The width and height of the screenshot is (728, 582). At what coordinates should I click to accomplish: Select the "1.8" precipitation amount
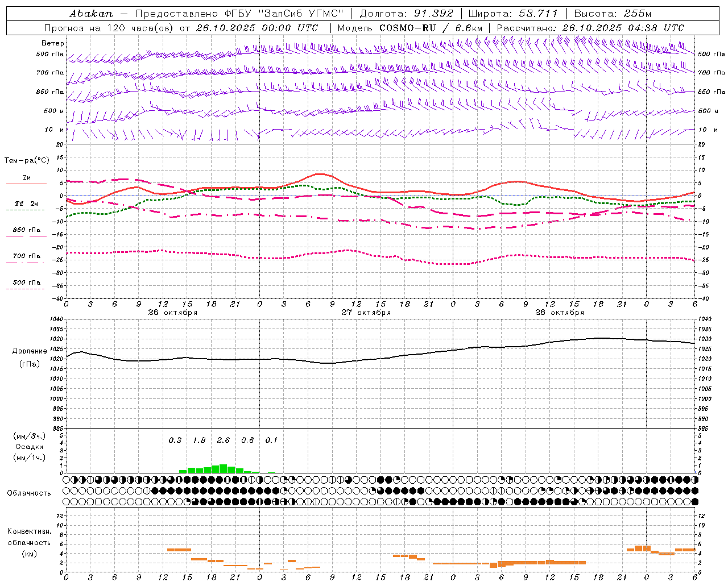[199, 440]
